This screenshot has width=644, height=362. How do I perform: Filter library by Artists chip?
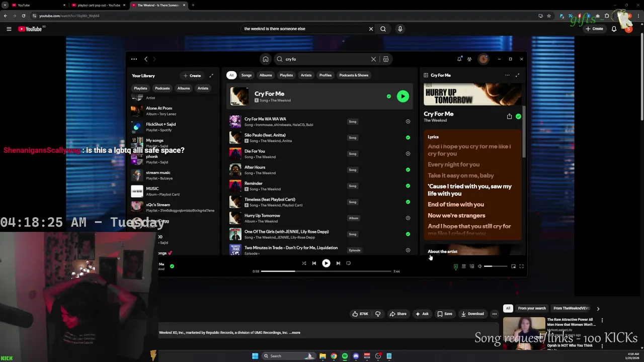(x=203, y=88)
